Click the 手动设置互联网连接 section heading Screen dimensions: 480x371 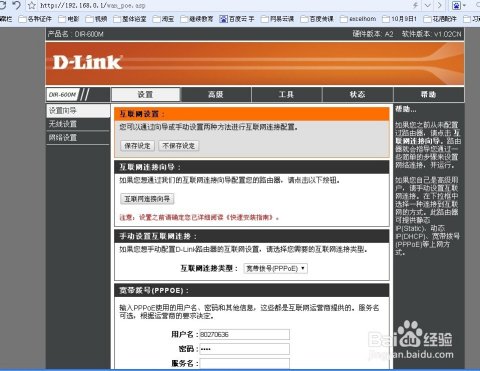pos(158,236)
